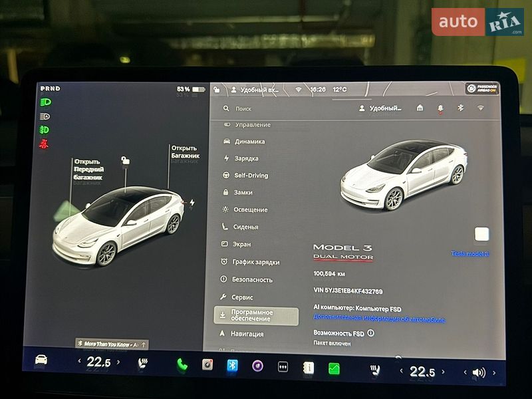The width and height of the screenshot is (532, 399).
Task: Open Дополнительная информация об автомобиле link
Action: pos(379,319)
